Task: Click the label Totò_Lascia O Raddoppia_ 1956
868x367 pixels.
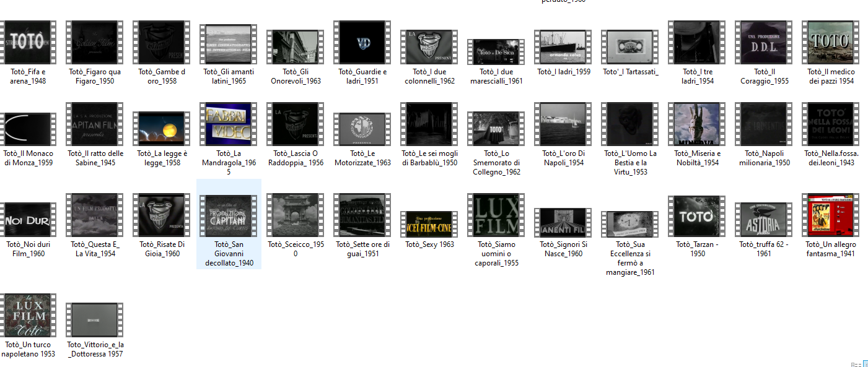Action: (x=296, y=158)
